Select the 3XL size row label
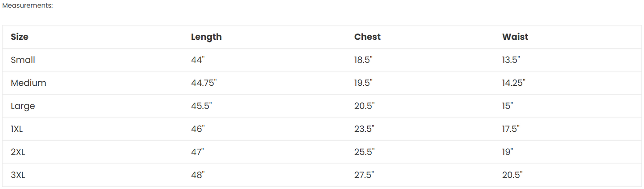The width and height of the screenshot is (644, 189). point(18,175)
